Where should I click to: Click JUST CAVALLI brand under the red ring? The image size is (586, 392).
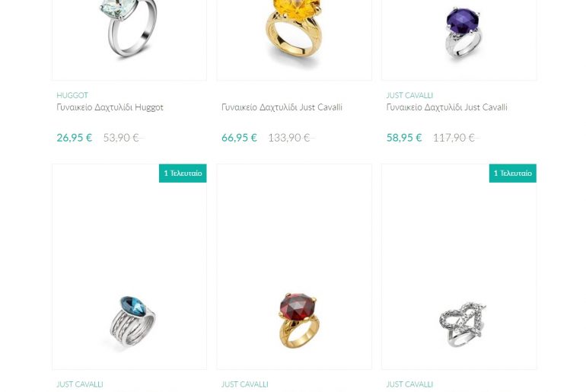click(x=245, y=384)
